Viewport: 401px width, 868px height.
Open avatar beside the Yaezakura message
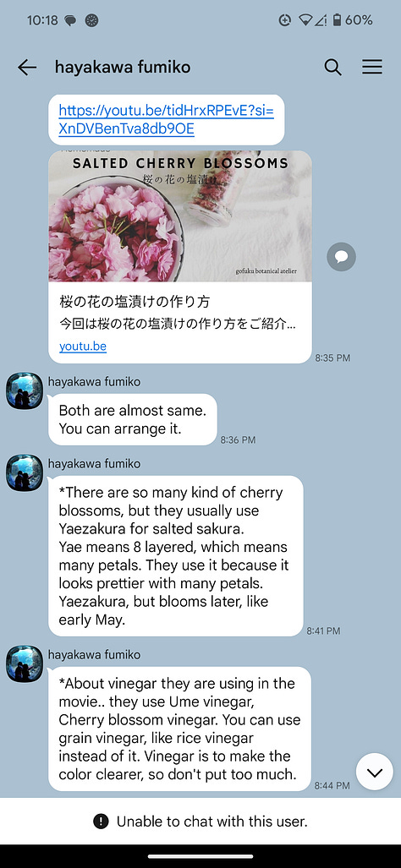point(25,472)
